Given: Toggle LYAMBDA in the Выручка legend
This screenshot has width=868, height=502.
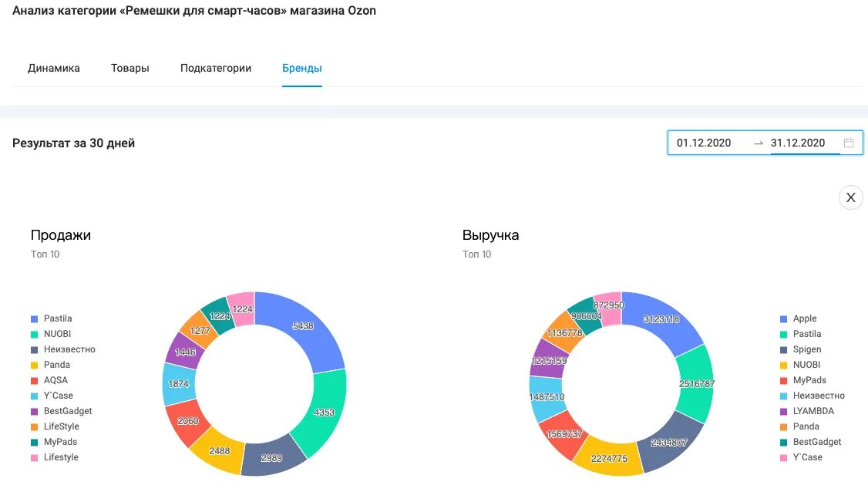Looking at the screenshot, I should point(806,411).
